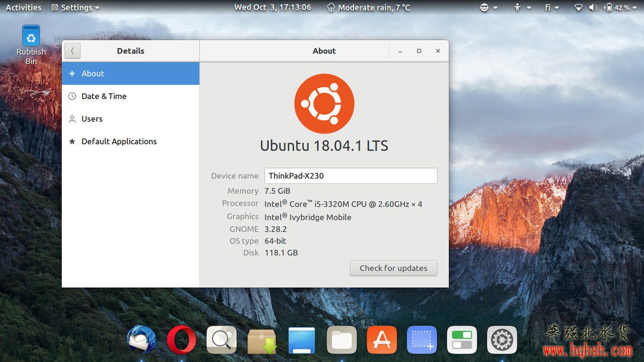Open the Files folder icon in dock

click(342, 339)
